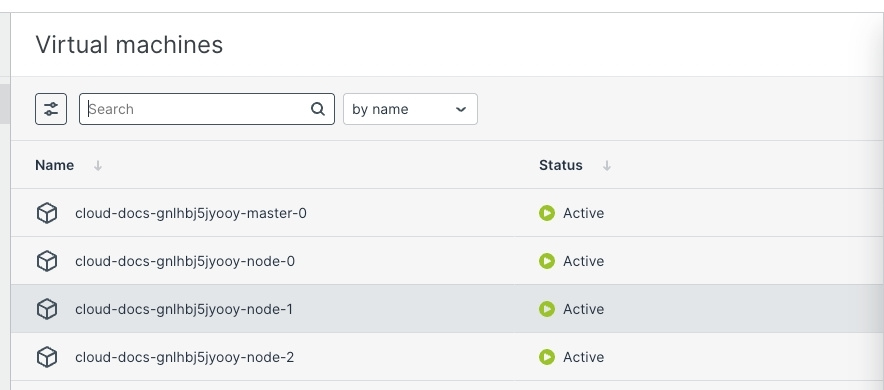Open VM cloud-docs-gnlhbj5jyooy-master-0
The height and width of the screenshot is (390, 884).
pos(191,213)
